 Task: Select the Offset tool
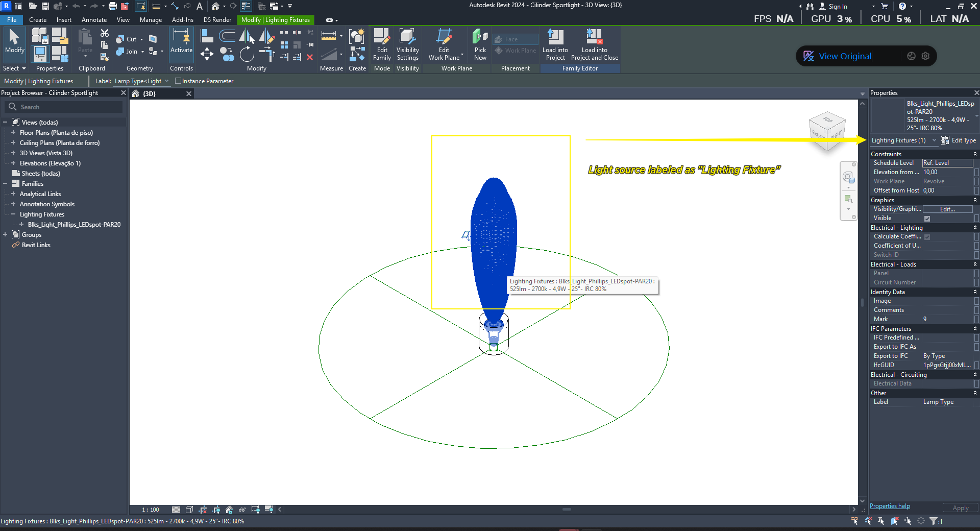click(x=227, y=36)
